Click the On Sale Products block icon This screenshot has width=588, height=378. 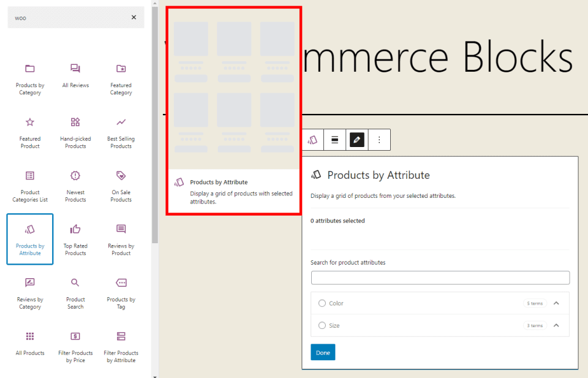pos(120,176)
